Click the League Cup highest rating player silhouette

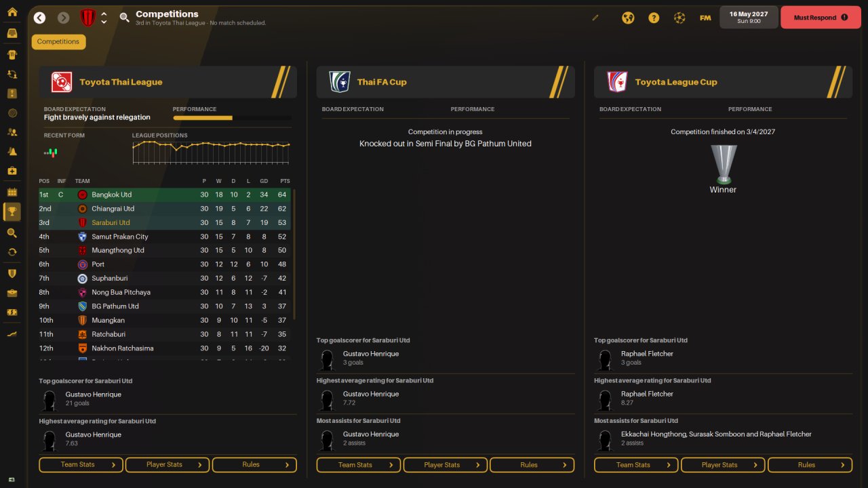tap(604, 400)
